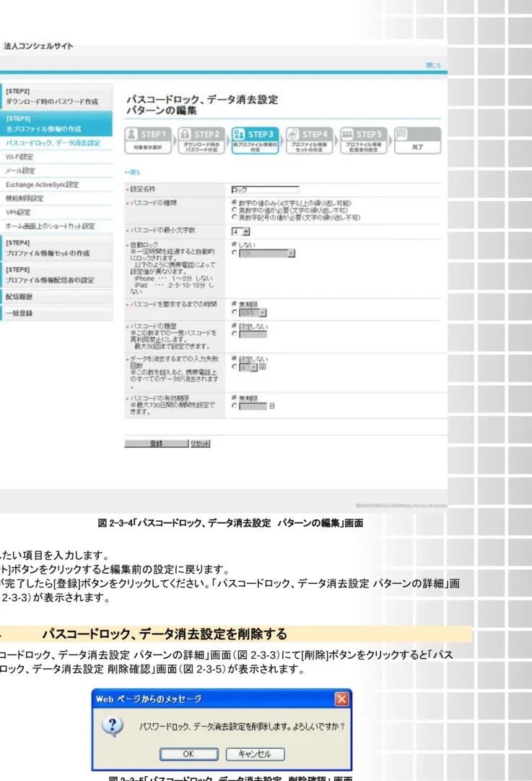
Task: Select the 自動ロック time value radio
Action: click(235, 253)
